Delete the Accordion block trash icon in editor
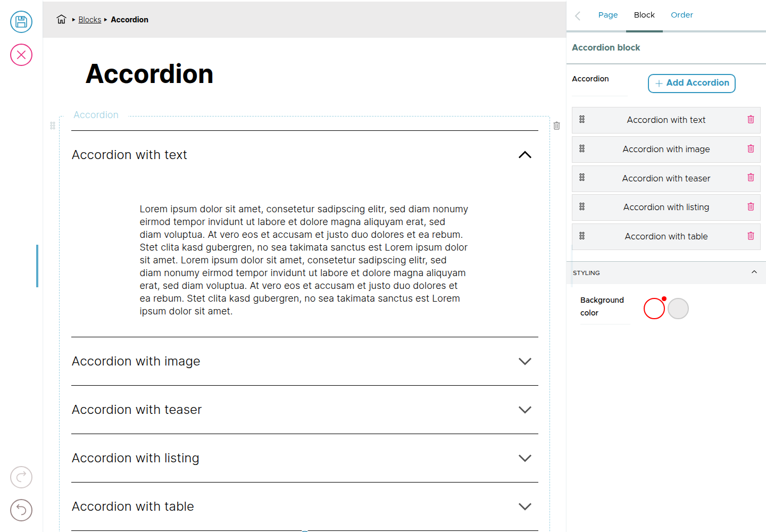This screenshot has width=766, height=532. (x=556, y=126)
